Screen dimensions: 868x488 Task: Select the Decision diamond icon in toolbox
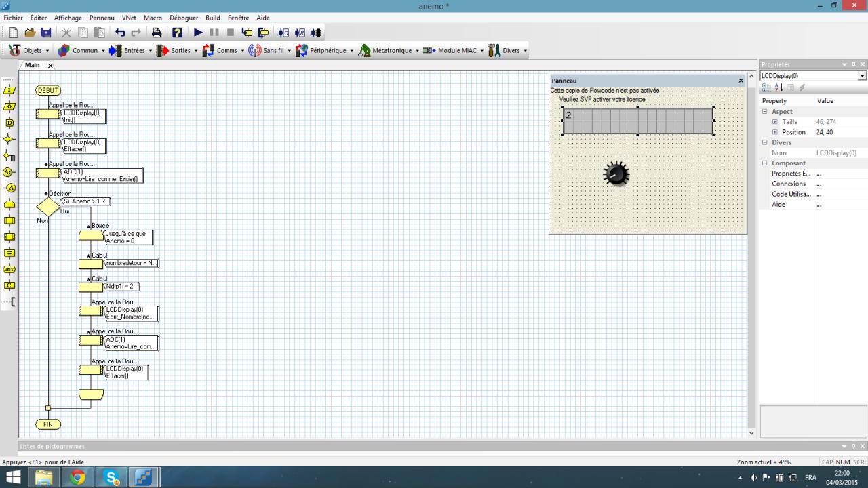pos(9,139)
